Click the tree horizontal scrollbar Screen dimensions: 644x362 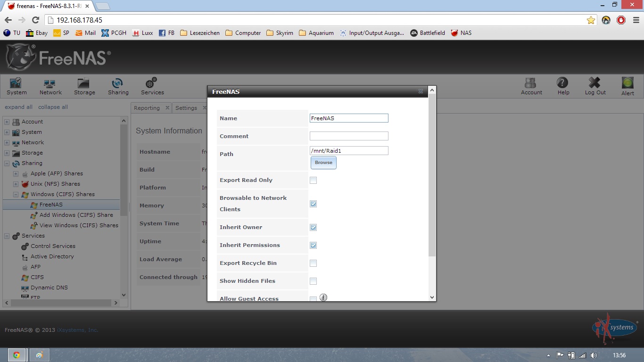(61, 303)
